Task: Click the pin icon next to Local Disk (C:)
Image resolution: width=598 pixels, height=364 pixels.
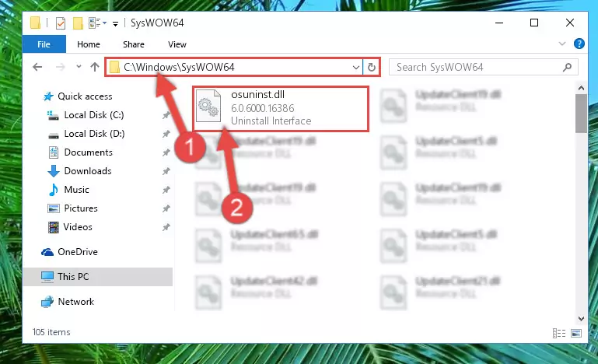Action: [x=166, y=115]
